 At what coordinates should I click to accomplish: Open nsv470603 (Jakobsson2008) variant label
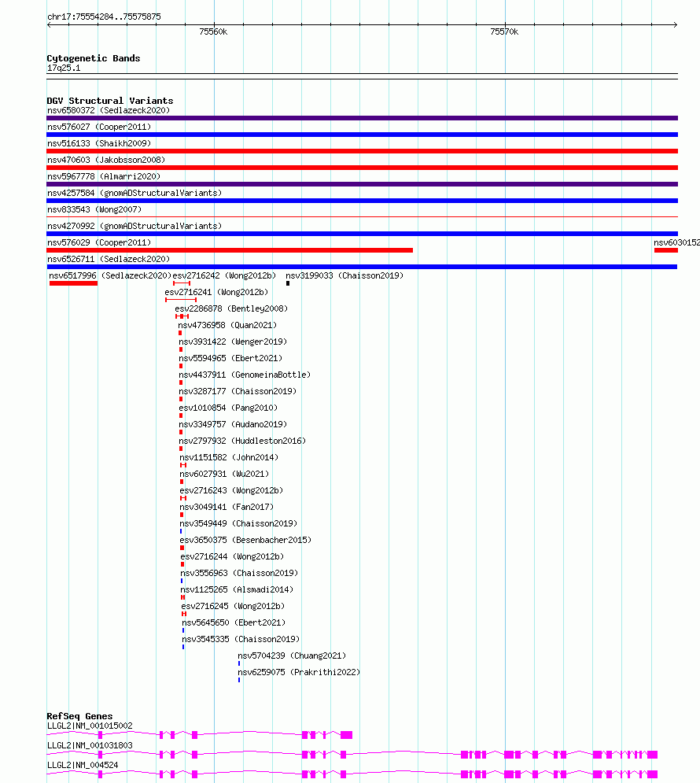106,160
